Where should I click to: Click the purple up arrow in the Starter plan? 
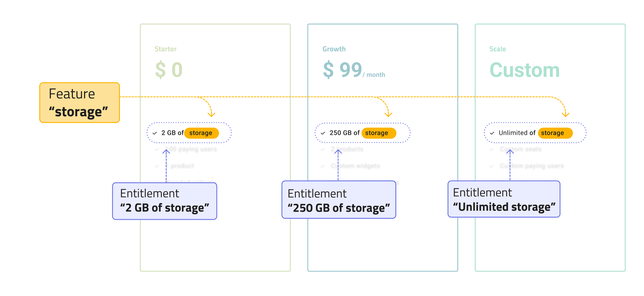coord(166,152)
